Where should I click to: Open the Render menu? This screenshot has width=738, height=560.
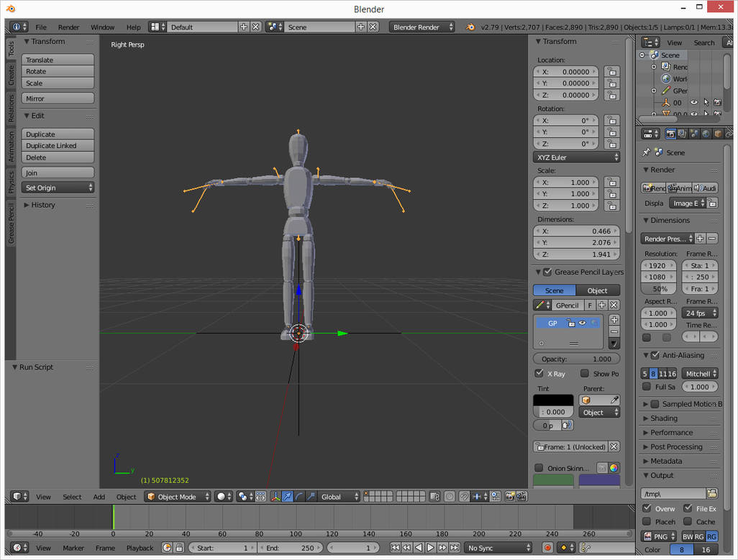click(x=69, y=27)
